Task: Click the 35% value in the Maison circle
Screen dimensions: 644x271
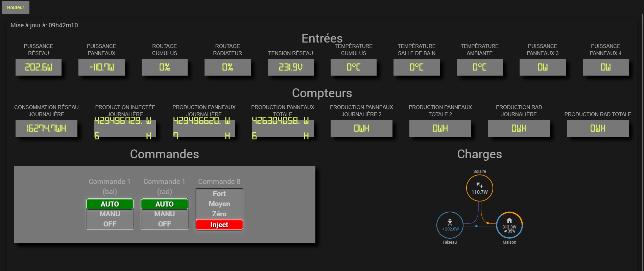Action: pyautogui.click(x=511, y=231)
